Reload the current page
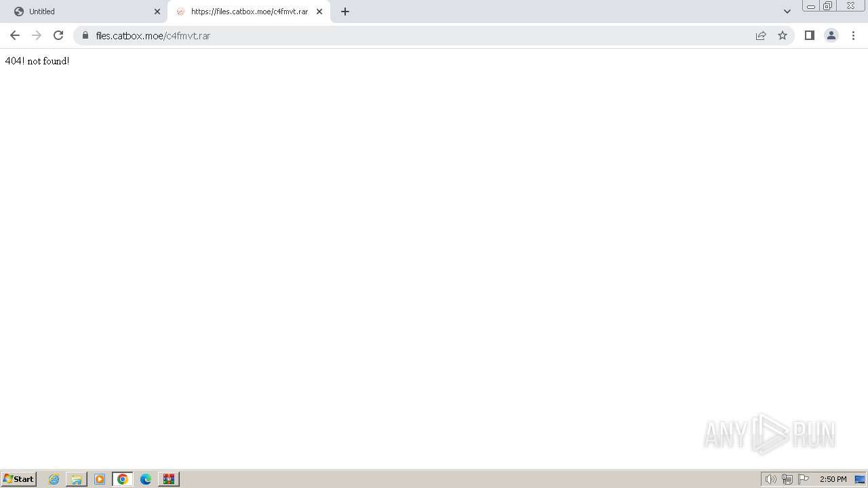This screenshot has height=488, width=868. pos(58,35)
